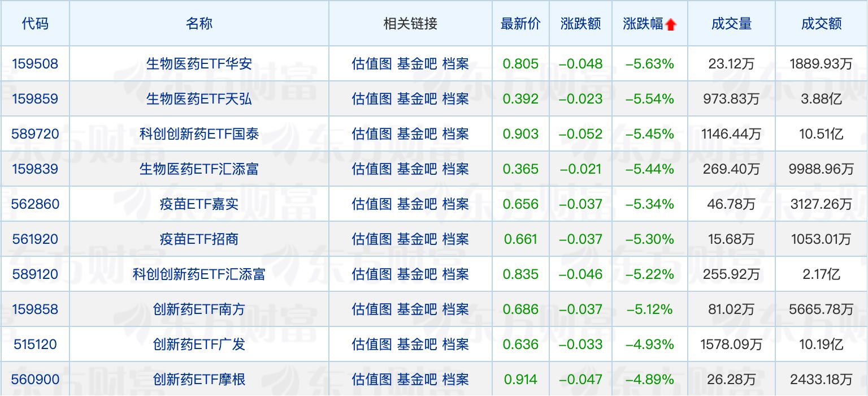Open 档案 for 生物医药ETF天弘
Screen dimensions: 868x396
pos(455,99)
